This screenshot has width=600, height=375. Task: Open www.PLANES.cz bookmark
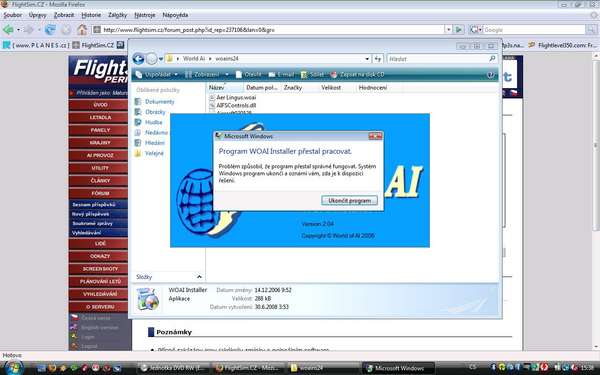click(x=36, y=45)
